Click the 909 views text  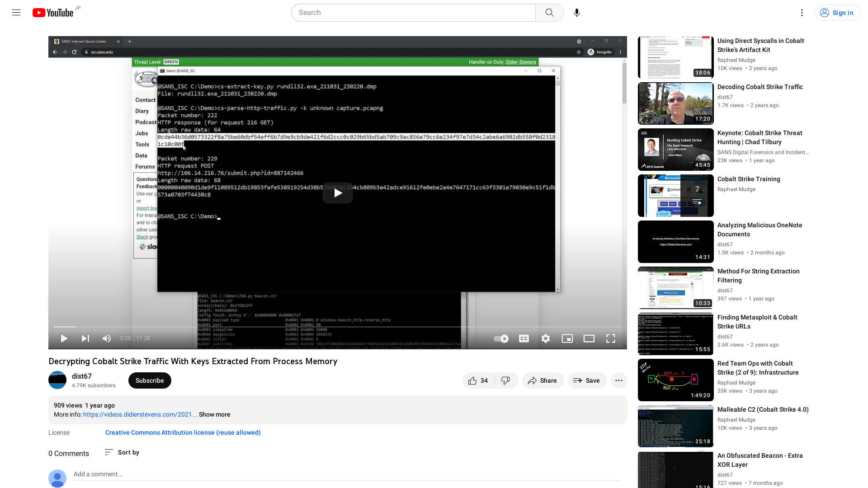tap(68, 405)
